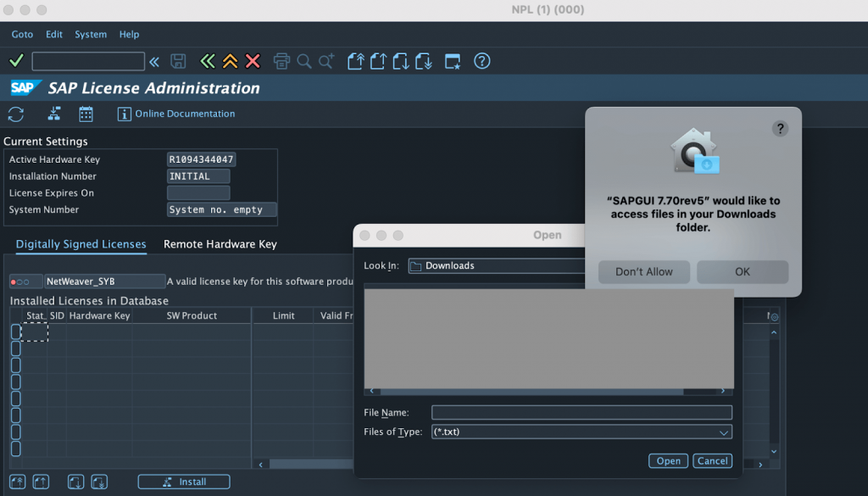Click the file list's scroll left arrow in Open dialog

[x=371, y=391]
